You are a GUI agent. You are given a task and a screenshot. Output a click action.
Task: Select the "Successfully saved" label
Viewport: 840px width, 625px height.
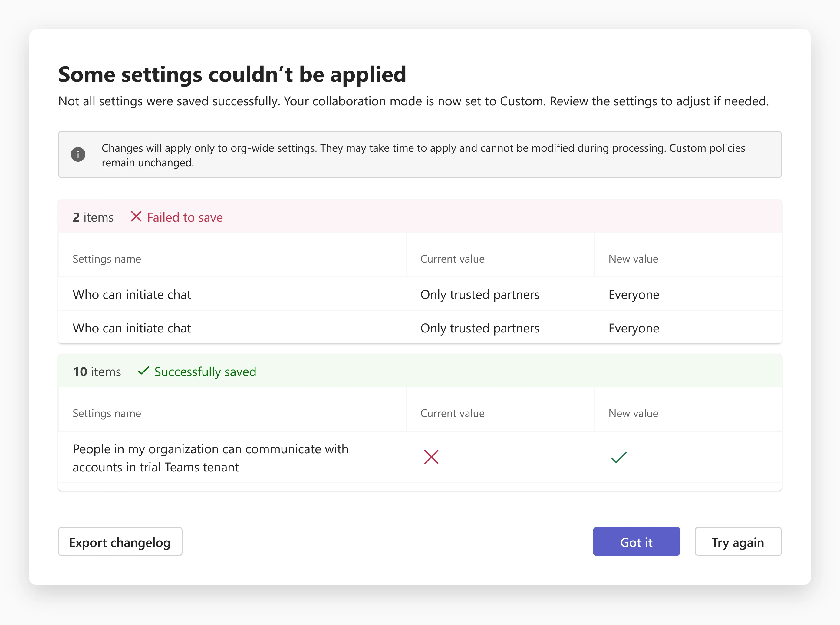(x=205, y=372)
